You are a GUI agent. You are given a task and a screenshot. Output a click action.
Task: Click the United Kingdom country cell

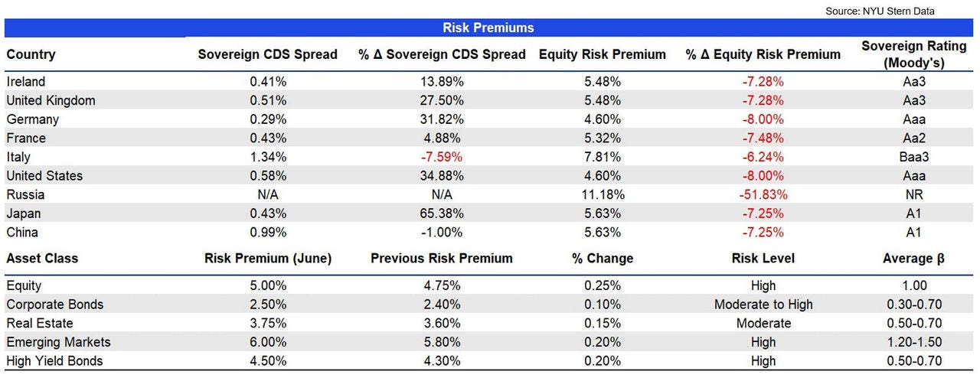tap(51, 100)
